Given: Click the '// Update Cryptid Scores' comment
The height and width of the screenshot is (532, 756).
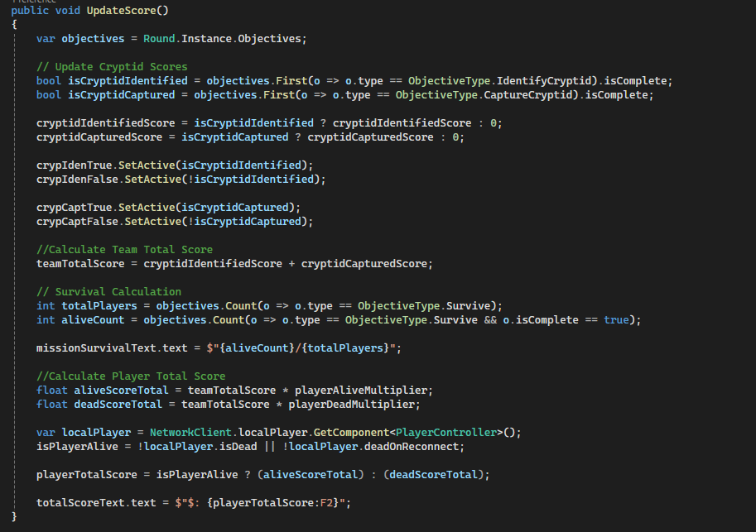Looking at the screenshot, I should click(x=112, y=66).
